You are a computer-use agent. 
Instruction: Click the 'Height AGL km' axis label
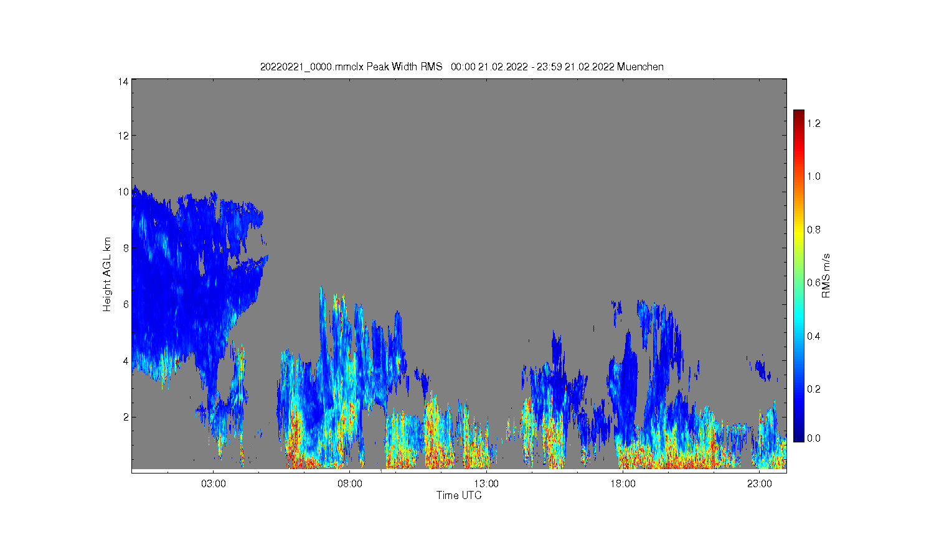coord(107,274)
